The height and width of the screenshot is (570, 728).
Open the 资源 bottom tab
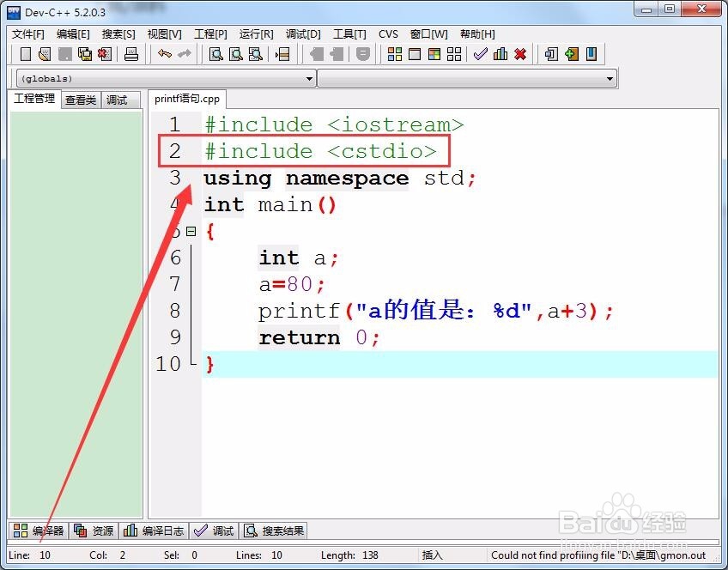point(94,531)
